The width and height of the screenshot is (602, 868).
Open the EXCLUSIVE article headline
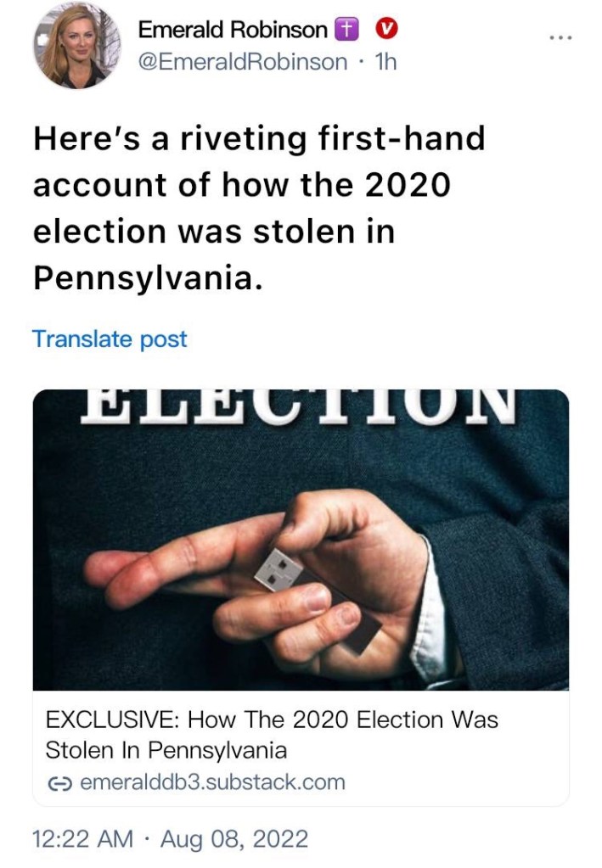pyautogui.click(x=271, y=720)
